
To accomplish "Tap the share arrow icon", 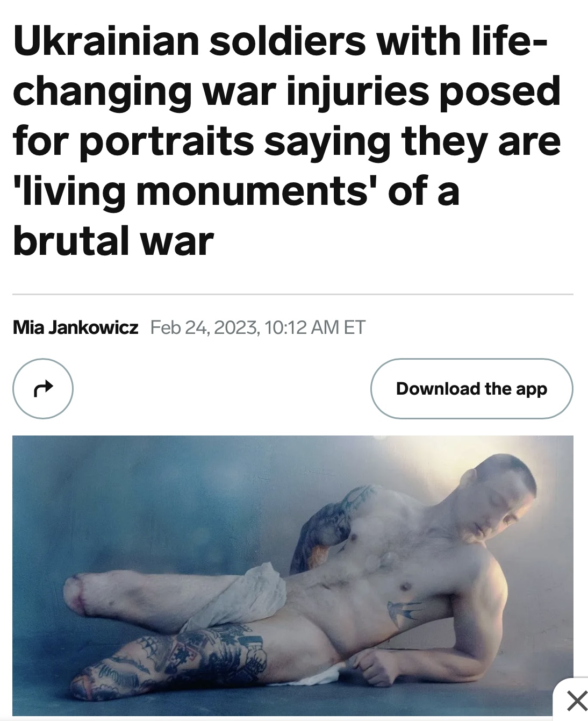I will pos(43,388).
